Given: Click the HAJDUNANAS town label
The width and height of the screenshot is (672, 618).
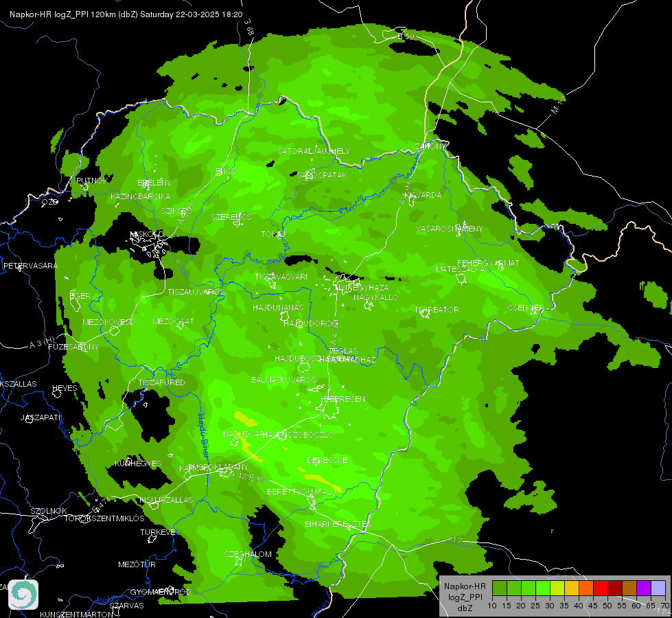Looking at the screenshot, I should [x=278, y=308].
